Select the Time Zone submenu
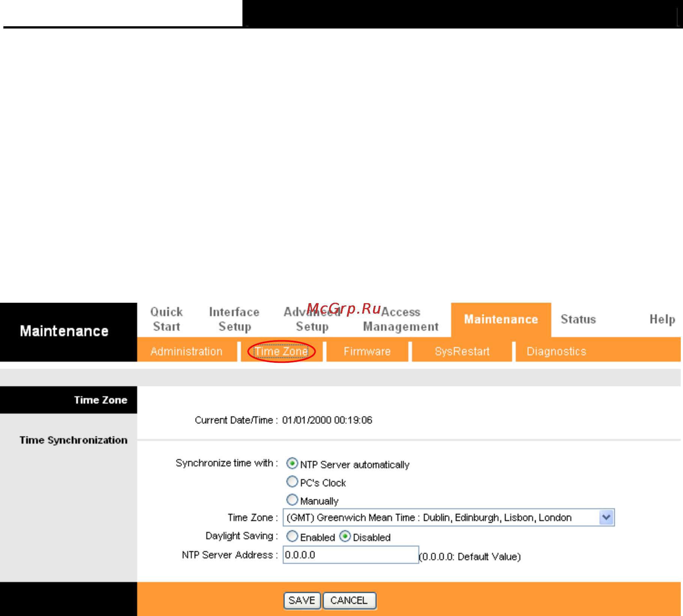The height and width of the screenshot is (616, 683). coord(281,352)
